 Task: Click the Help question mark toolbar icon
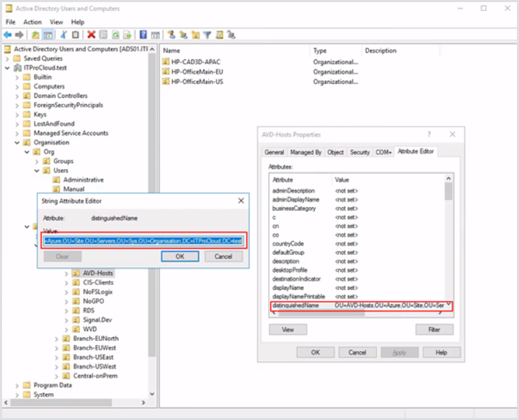point(143,34)
